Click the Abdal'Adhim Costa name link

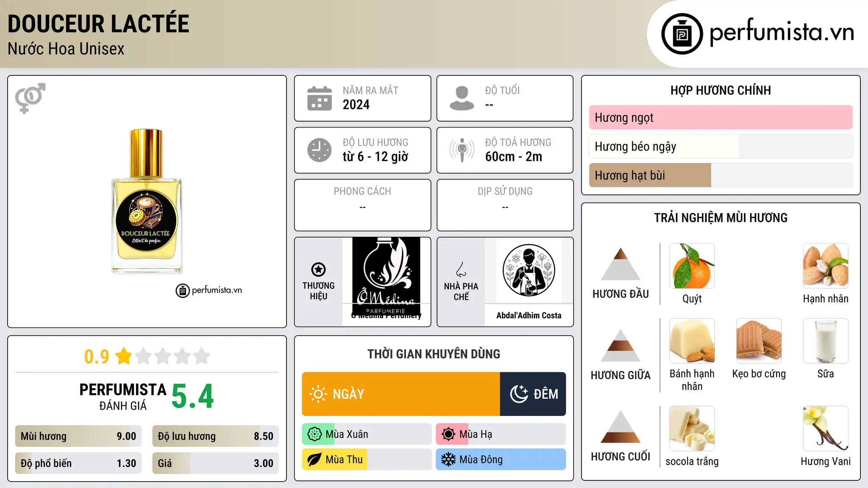[x=529, y=315]
